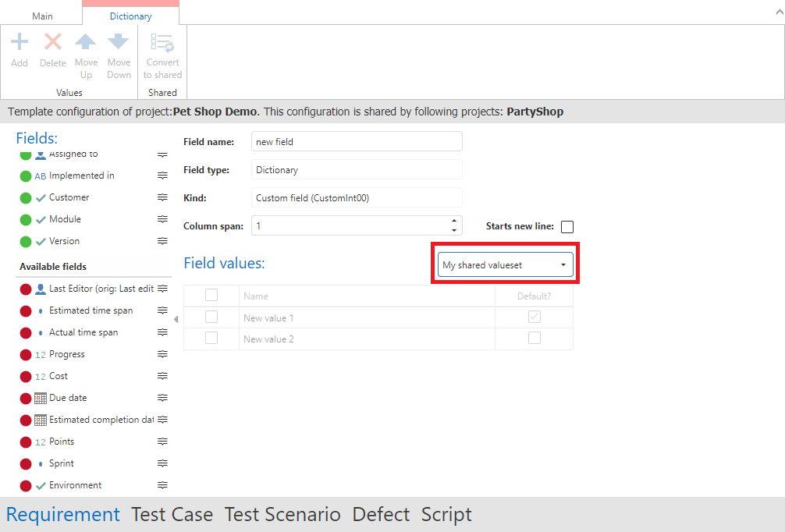
Task: Switch to the Main ribbon tab
Action: tap(42, 16)
